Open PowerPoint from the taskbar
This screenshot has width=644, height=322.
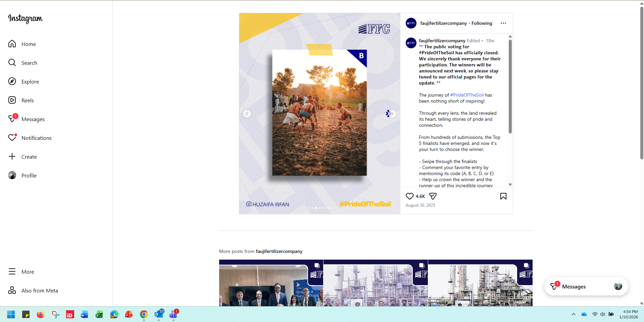pyautogui.click(x=129, y=314)
